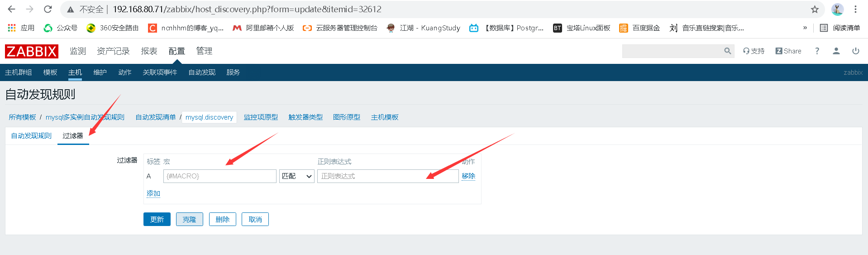
Task: Click the 更新 button
Action: click(x=157, y=219)
